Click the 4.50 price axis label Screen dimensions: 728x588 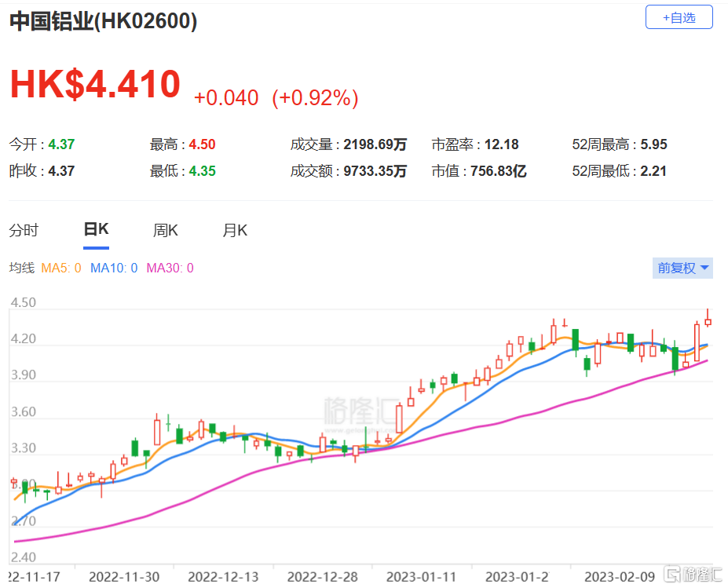coord(24,302)
